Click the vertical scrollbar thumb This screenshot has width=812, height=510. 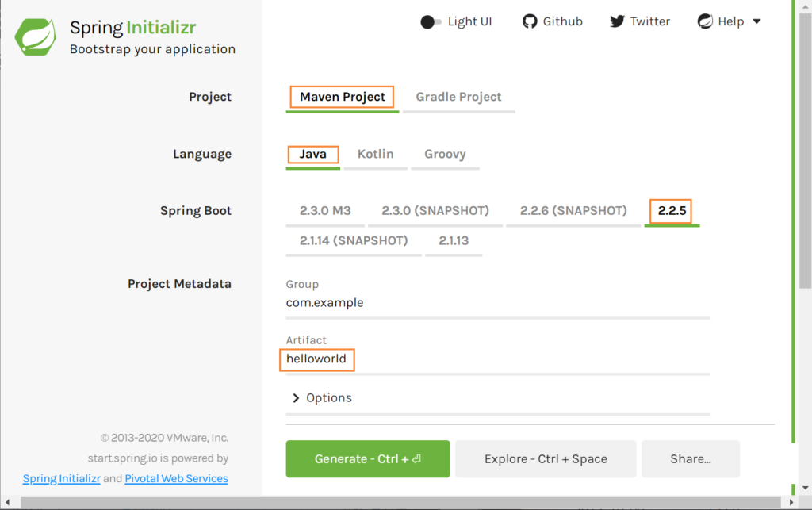[806, 150]
